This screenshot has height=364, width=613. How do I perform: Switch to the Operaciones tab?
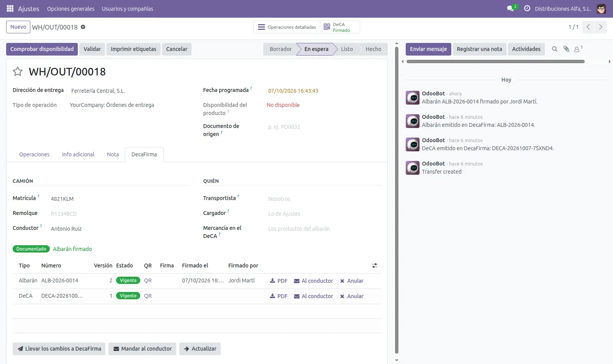tap(34, 154)
